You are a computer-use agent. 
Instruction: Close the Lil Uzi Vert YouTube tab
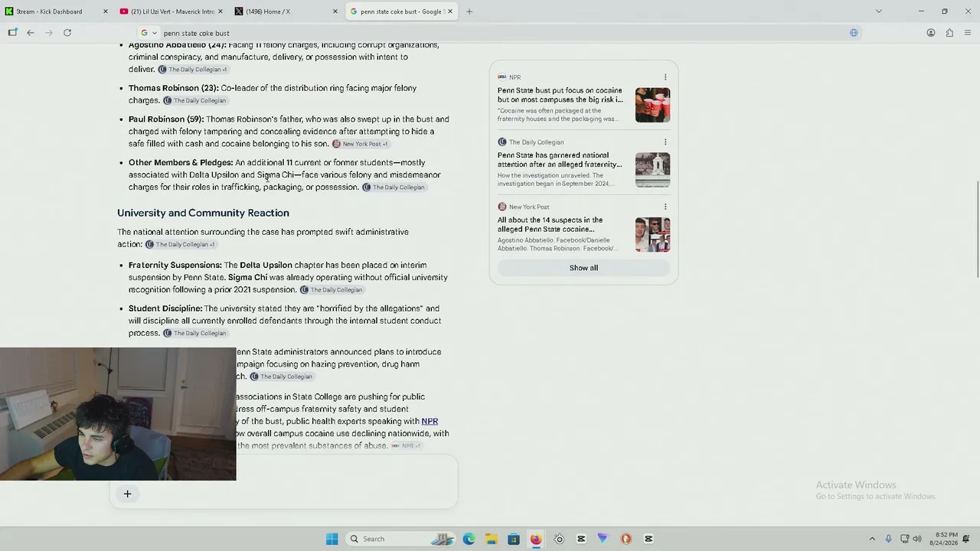220,11
